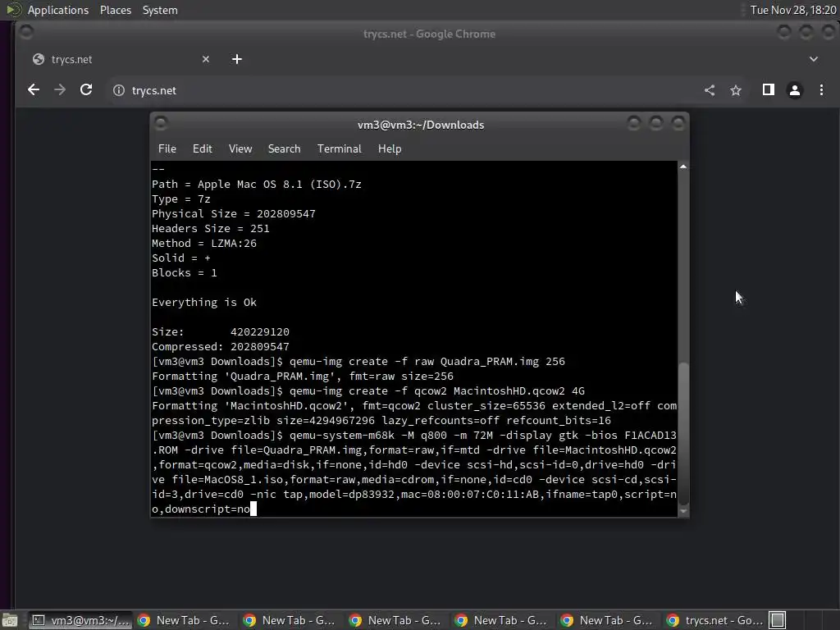The height and width of the screenshot is (630, 840).
Task: Open the terminal Search menu
Action: coord(284,149)
